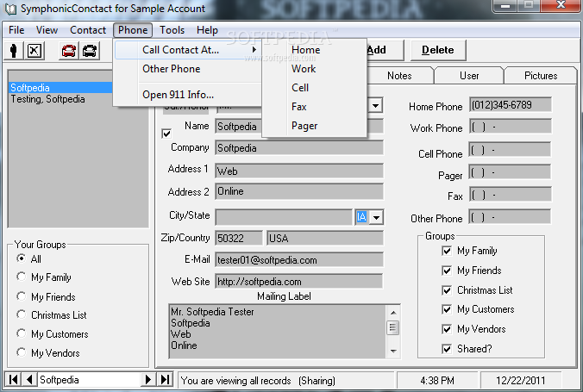
Task: Click the Delete button
Action: [438, 50]
